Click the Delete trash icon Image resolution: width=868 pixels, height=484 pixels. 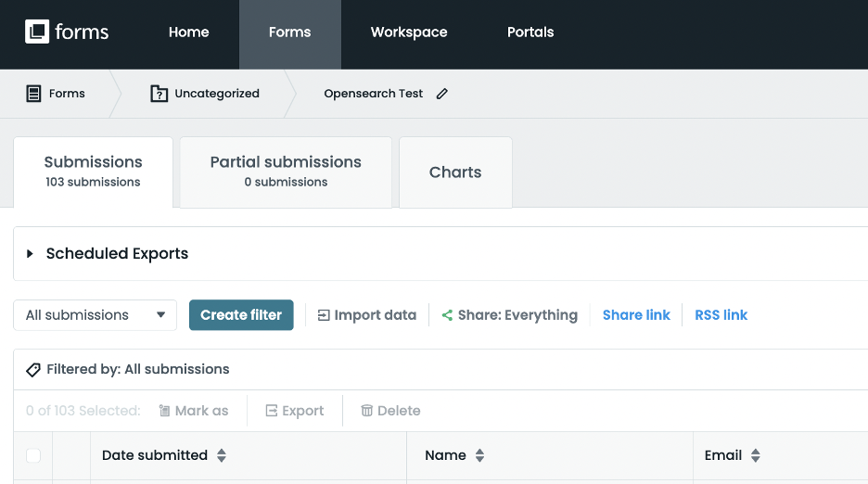point(367,411)
